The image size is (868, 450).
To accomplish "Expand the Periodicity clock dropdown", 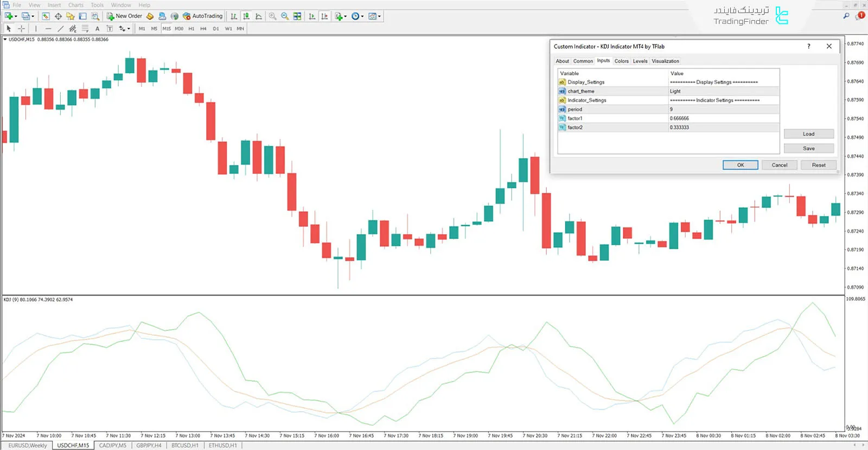I will click(362, 16).
